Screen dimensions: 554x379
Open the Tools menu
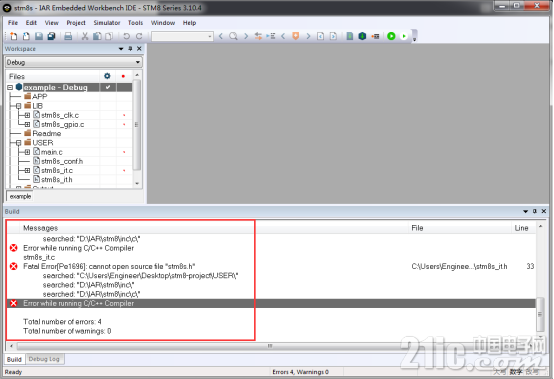click(x=135, y=23)
